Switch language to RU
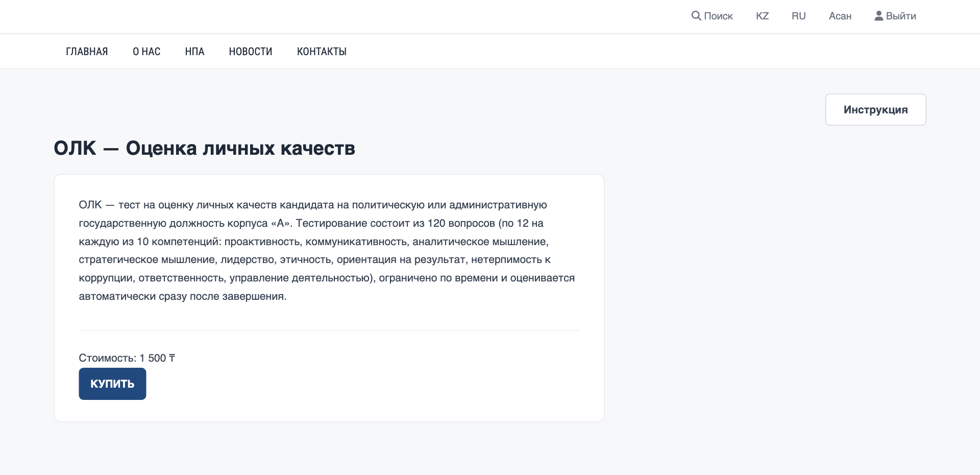The height and width of the screenshot is (475, 980). [799, 16]
